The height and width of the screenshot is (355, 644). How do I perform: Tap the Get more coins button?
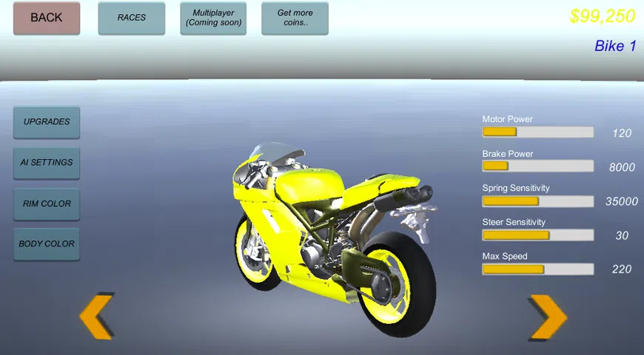point(295,18)
